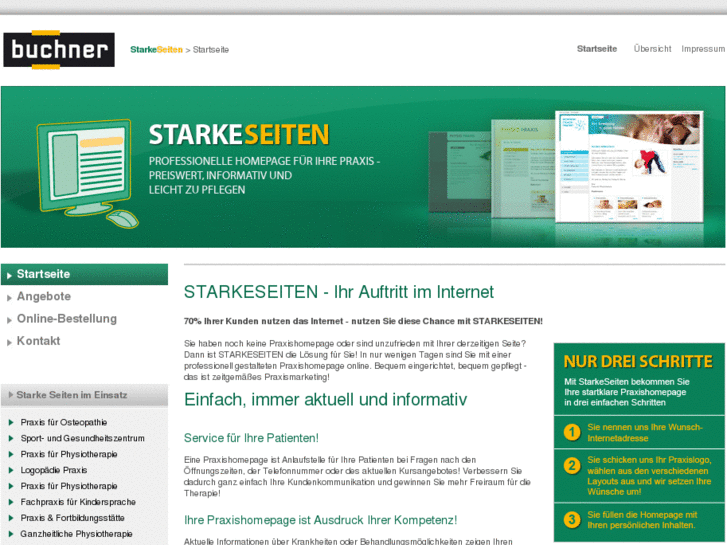Click heading STARKESEITEN - Ihr Auftritt im Internet
The image size is (727, 545).
pos(339,292)
